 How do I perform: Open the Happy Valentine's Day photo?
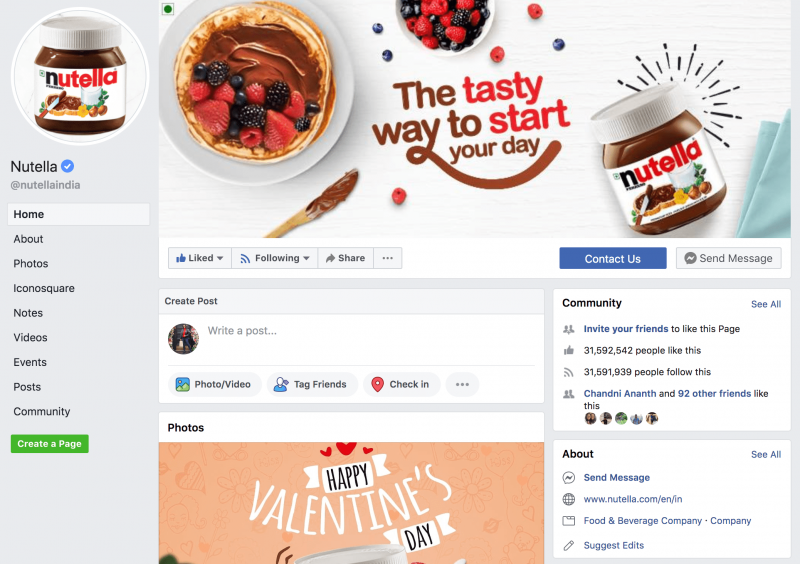(x=352, y=503)
